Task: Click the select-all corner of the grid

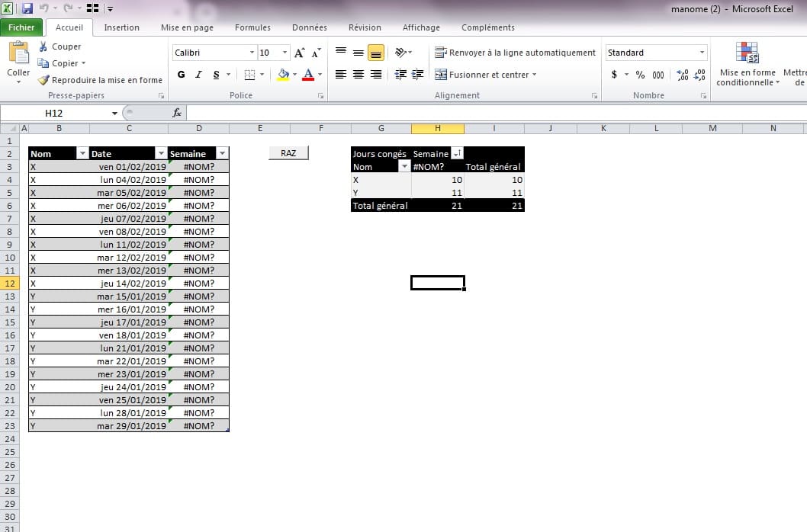Action: pyautogui.click(x=10, y=129)
